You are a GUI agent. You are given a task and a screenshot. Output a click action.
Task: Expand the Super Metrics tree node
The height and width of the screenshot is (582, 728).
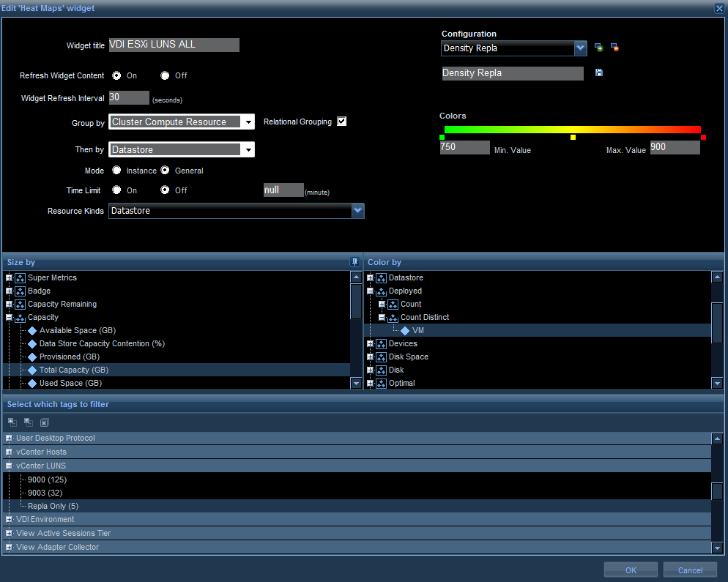(x=10, y=278)
